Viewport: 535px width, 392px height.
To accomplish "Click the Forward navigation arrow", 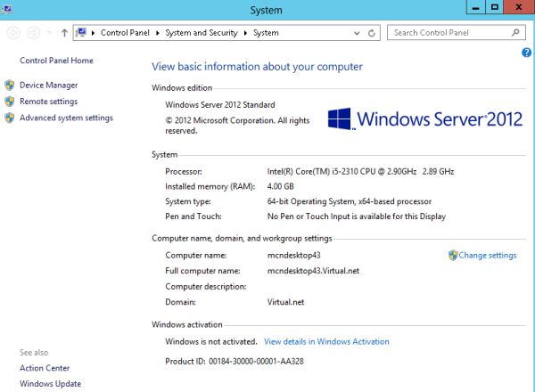I will click(34, 33).
